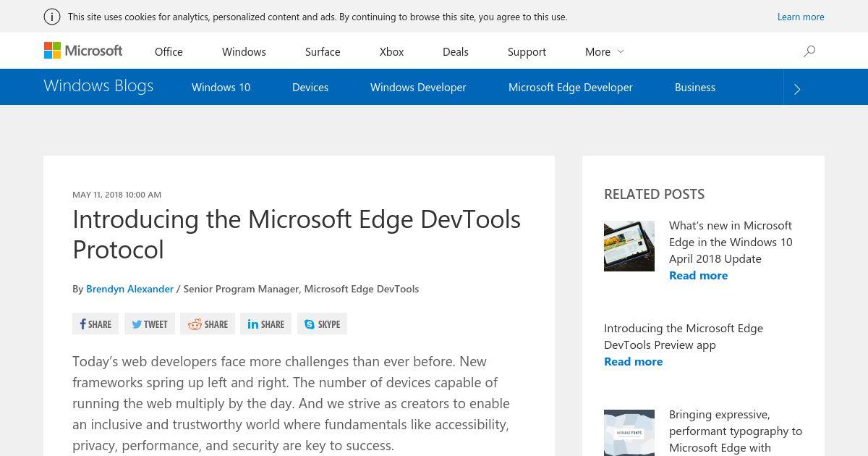Open the Devices blog category

[310, 87]
